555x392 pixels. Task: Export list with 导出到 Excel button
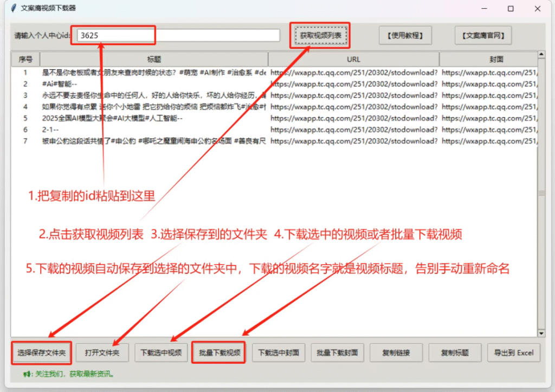point(513,352)
